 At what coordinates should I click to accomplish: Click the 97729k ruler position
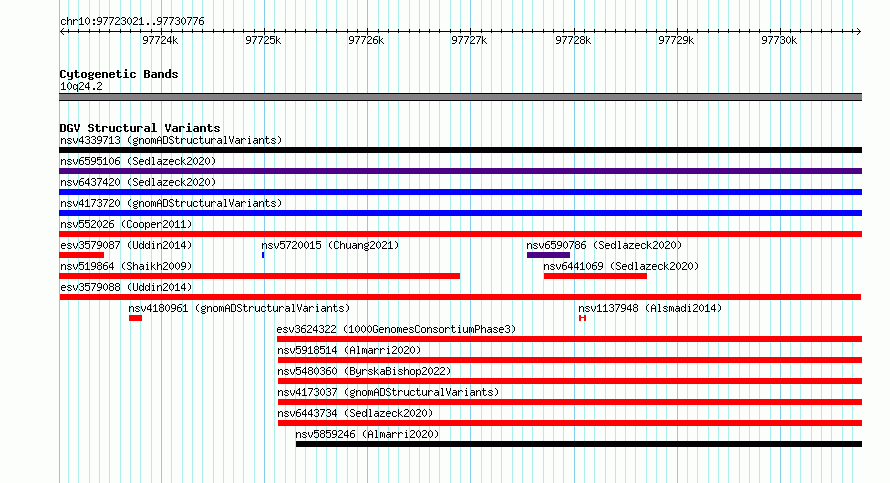(676, 40)
